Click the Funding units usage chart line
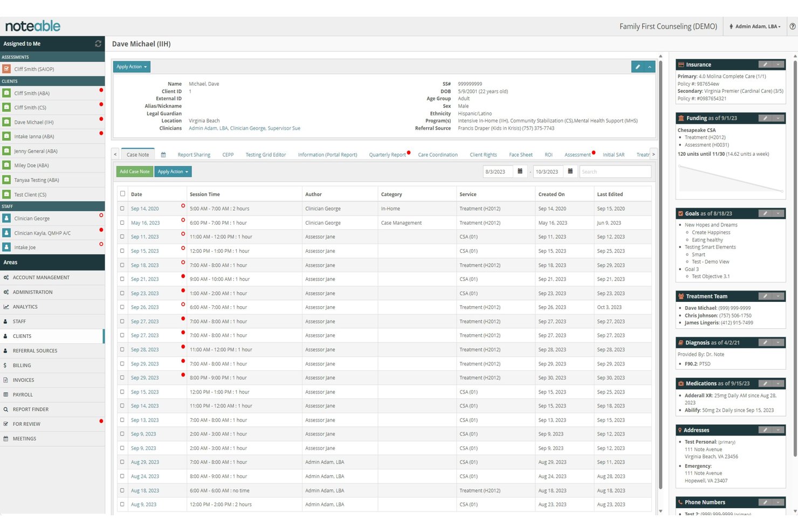 click(731, 178)
